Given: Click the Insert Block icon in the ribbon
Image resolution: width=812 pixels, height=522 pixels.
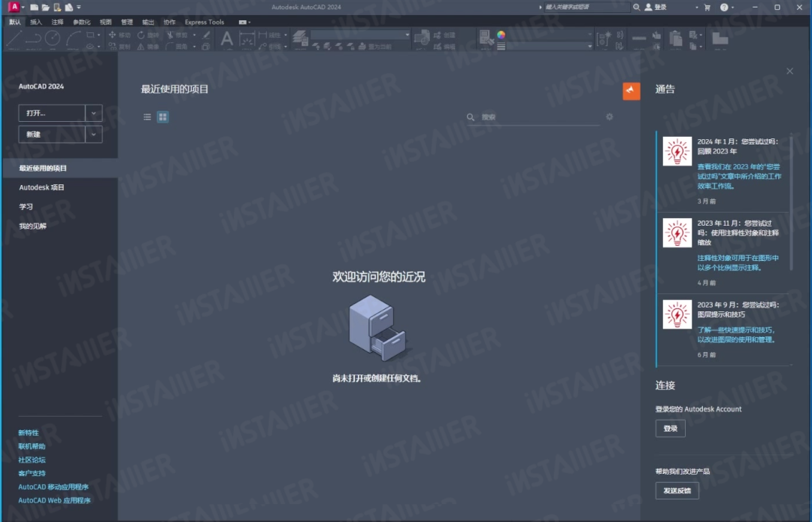Looking at the screenshot, I should point(422,38).
